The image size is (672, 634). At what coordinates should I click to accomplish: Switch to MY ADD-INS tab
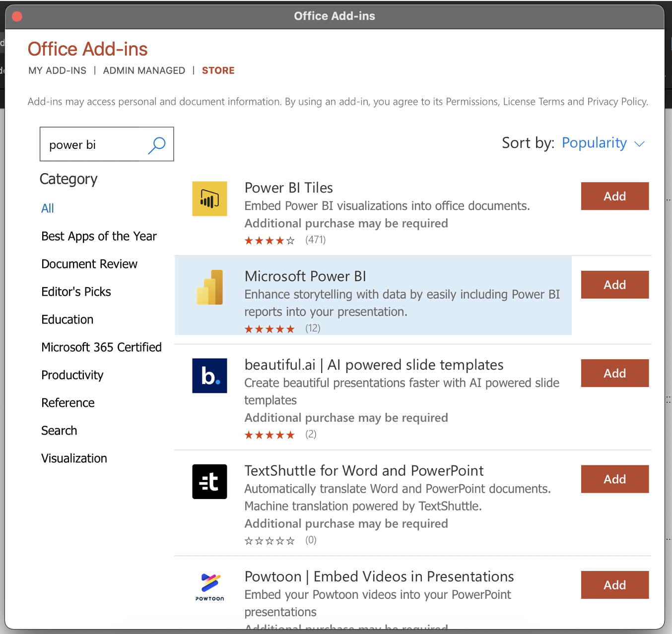tap(57, 70)
